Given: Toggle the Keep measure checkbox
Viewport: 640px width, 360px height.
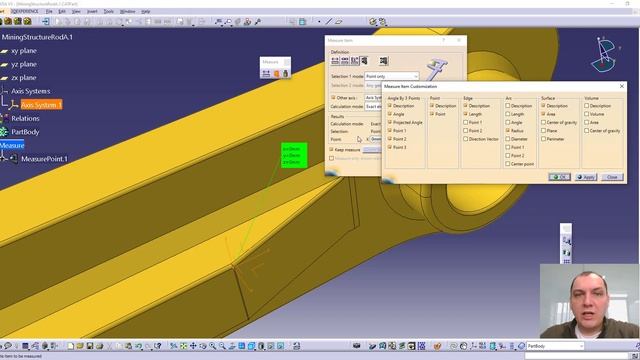Looking at the screenshot, I should click(x=331, y=150).
